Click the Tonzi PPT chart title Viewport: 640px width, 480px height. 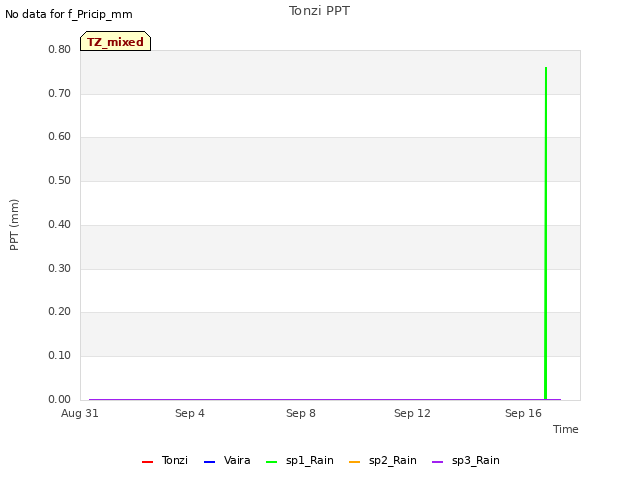point(319,11)
